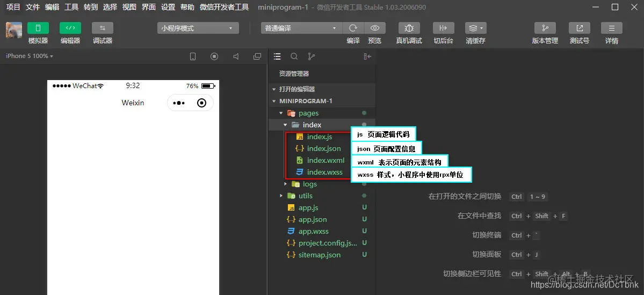Screen dimensions: 644x295
Task: Open the 界面 menu
Action: (x=149, y=7)
